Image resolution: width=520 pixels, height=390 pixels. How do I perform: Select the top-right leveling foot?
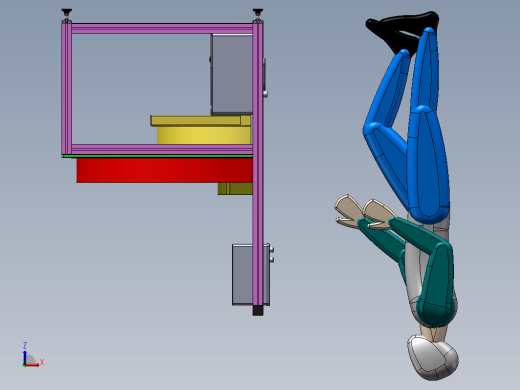pyautogui.click(x=258, y=13)
